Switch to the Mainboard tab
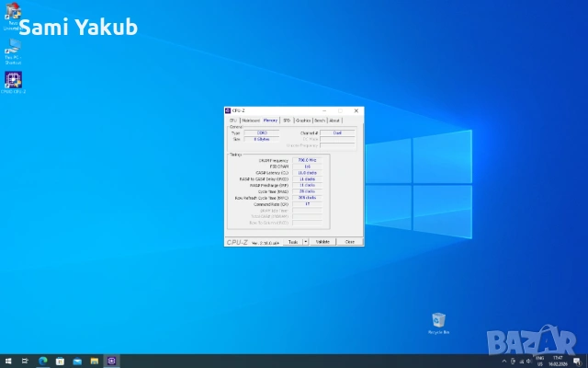The height and width of the screenshot is (368, 588). (x=250, y=121)
